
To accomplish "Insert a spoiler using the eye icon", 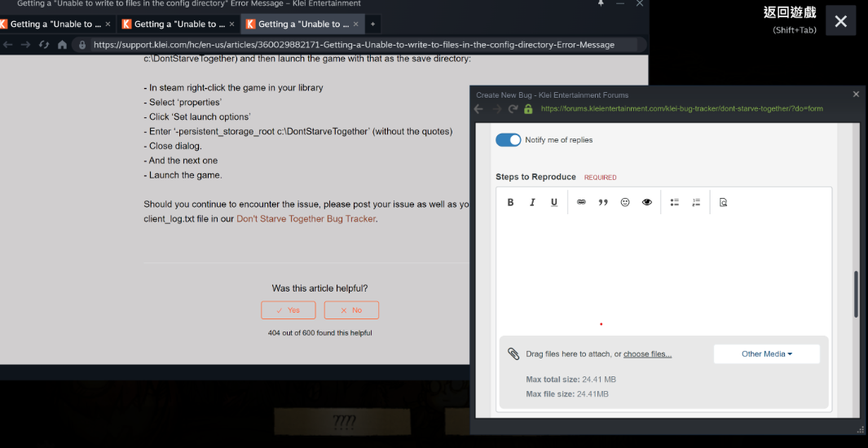I will pos(647,203).
